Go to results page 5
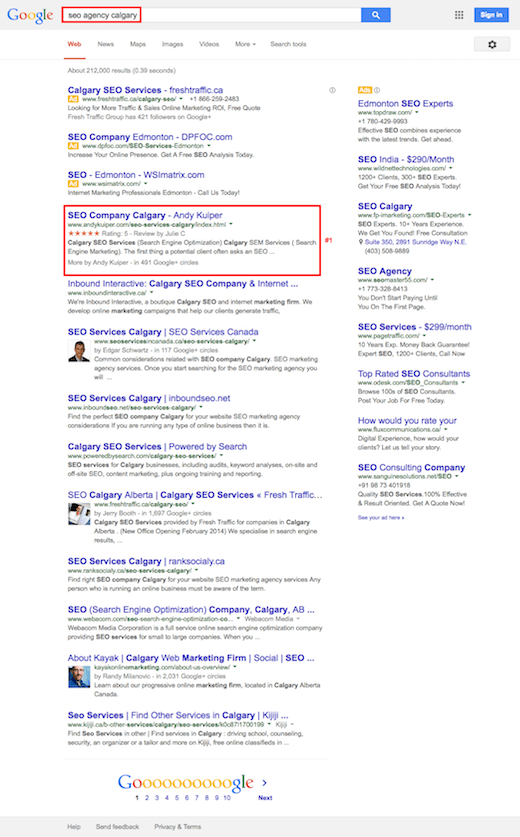 [x=177, y=797]
